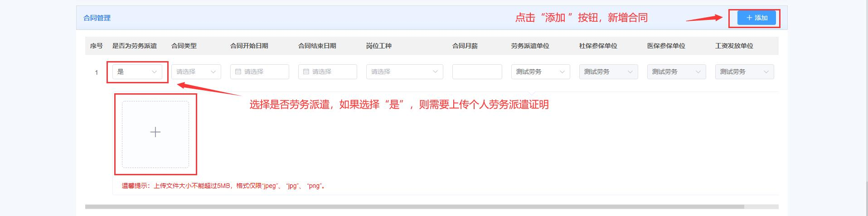Click the chevron arrow in 工资发放单位 select

coord(766,72)
